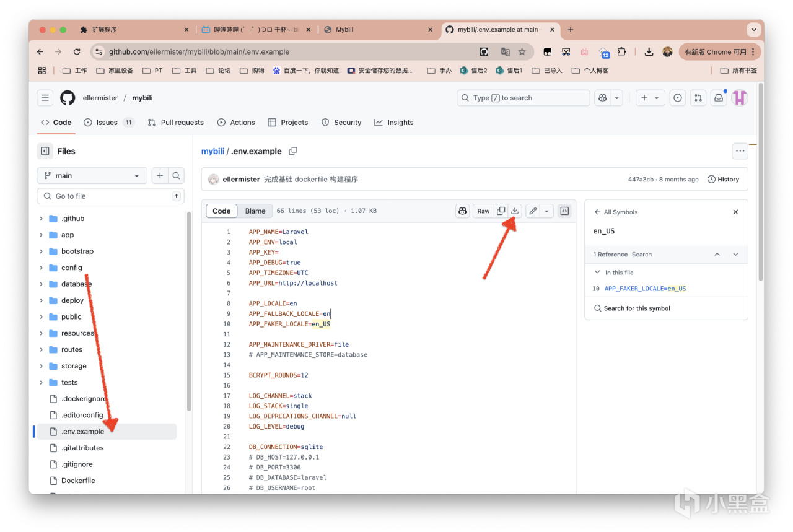Open the main branch selector dropdown

(x=92, y=176)
